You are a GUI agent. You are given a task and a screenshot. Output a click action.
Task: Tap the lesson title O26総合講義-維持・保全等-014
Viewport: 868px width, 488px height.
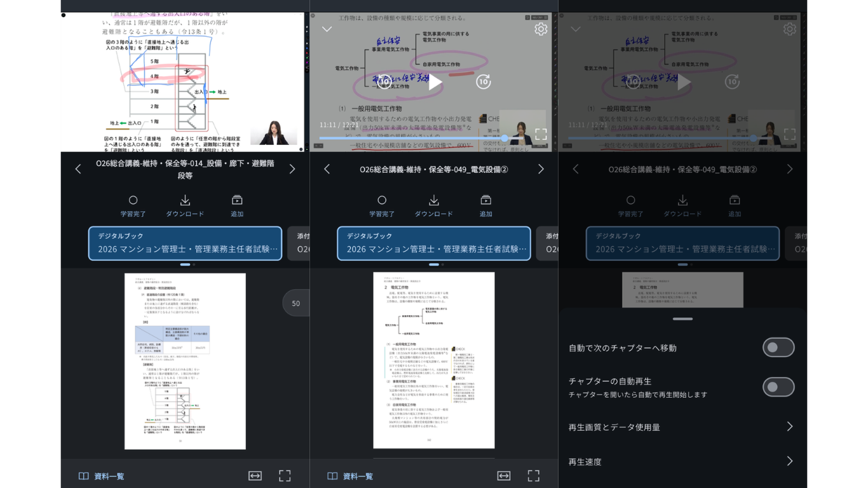[185, 169]
